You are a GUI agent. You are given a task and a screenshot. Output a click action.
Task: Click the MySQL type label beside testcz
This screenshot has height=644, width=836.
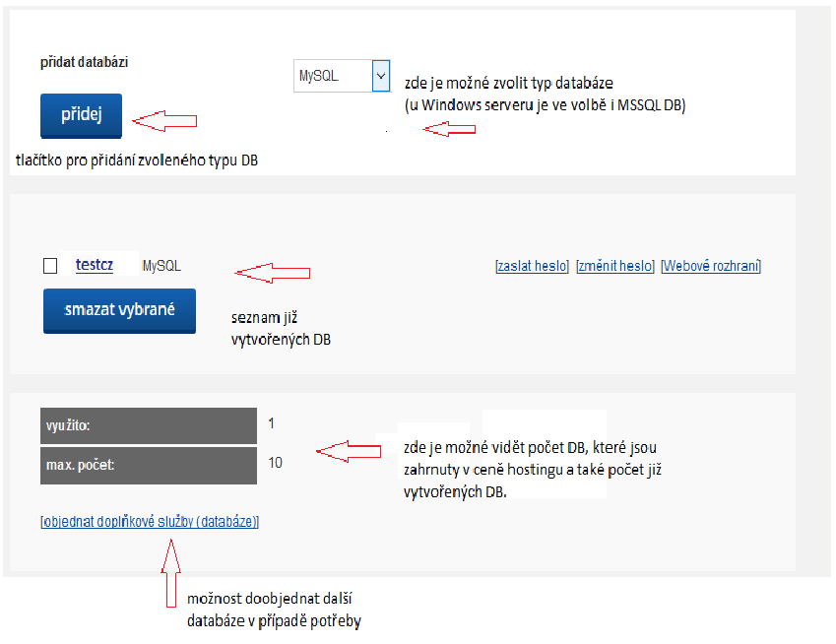coord(161,266)
